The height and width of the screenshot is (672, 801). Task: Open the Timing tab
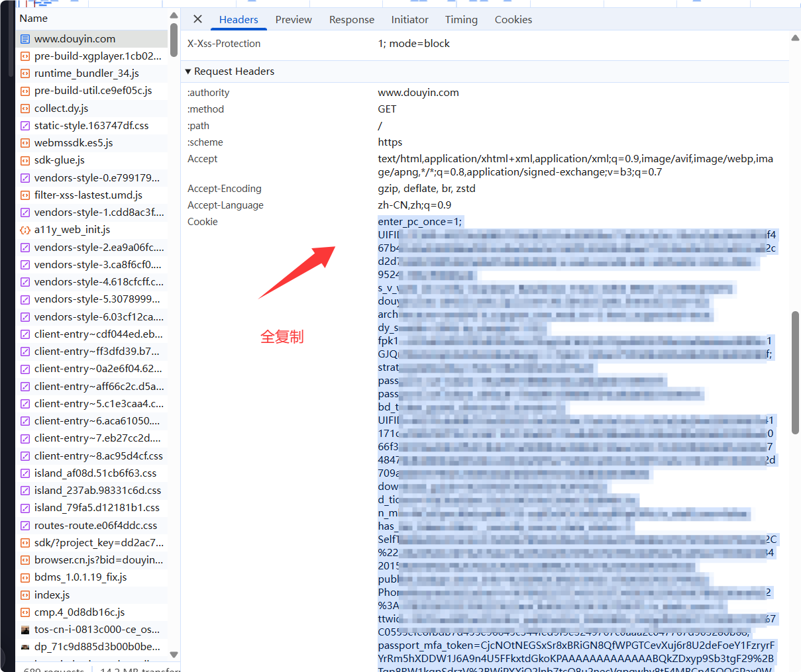tap(461, 20)
